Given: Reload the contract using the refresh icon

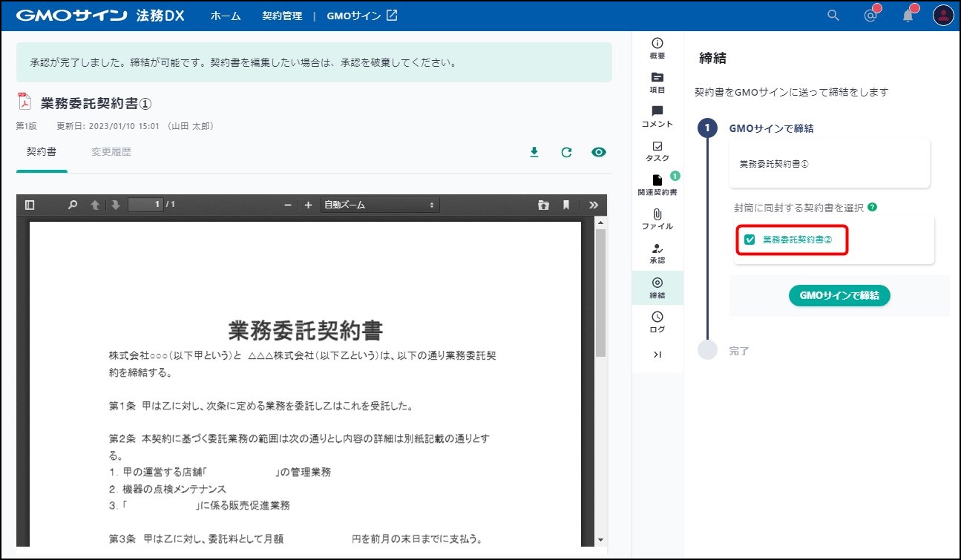Looking at the screenshot, I should tap(566, 152).
